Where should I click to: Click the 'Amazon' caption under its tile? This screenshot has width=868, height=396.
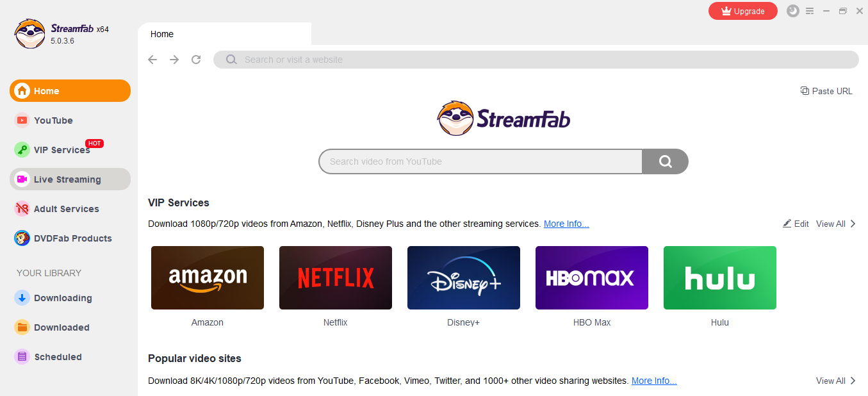208,322
